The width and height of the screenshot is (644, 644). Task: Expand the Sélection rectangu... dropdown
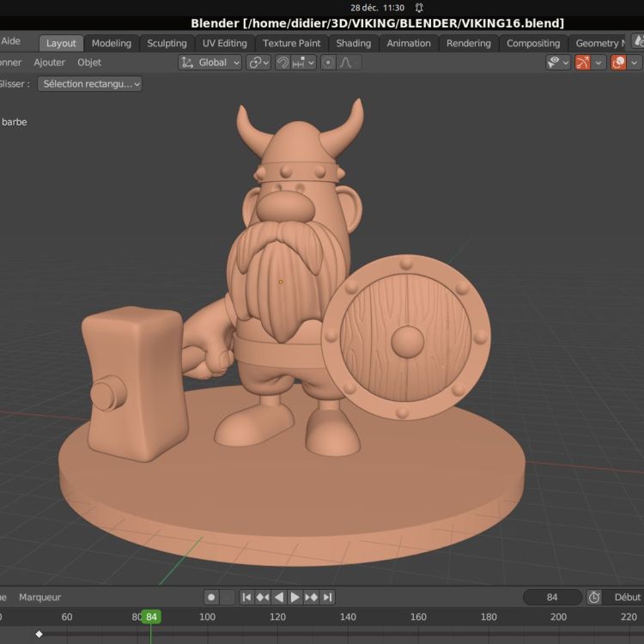click(x=89, y=84)
